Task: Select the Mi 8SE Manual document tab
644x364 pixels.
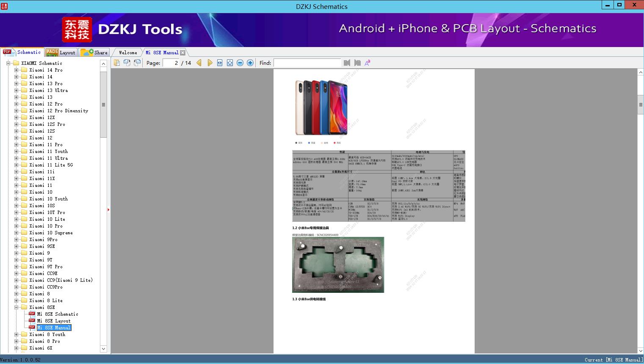Action: point(162,53)
